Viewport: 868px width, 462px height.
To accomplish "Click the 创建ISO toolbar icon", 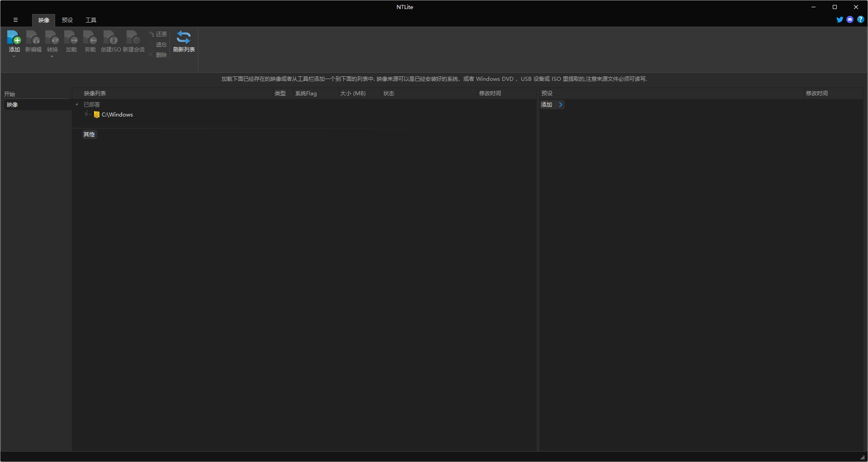I will tap(110, 38).
